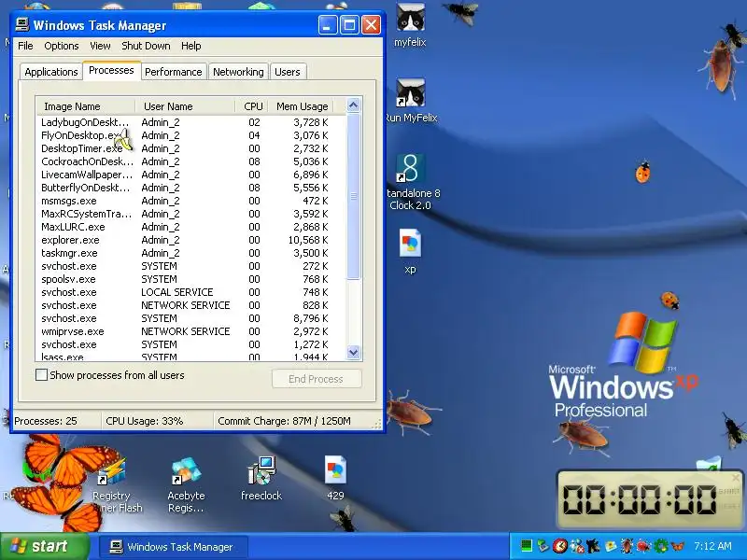
Task: Click the Safely Remove Hardware tray icon
Action: tap(543, 546)
